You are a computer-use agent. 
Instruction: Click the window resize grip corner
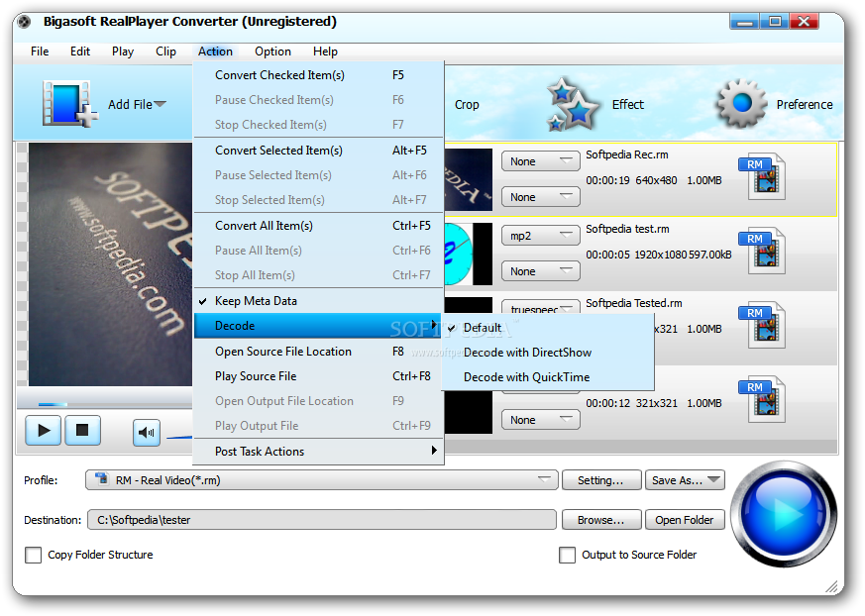click(831, 586)
